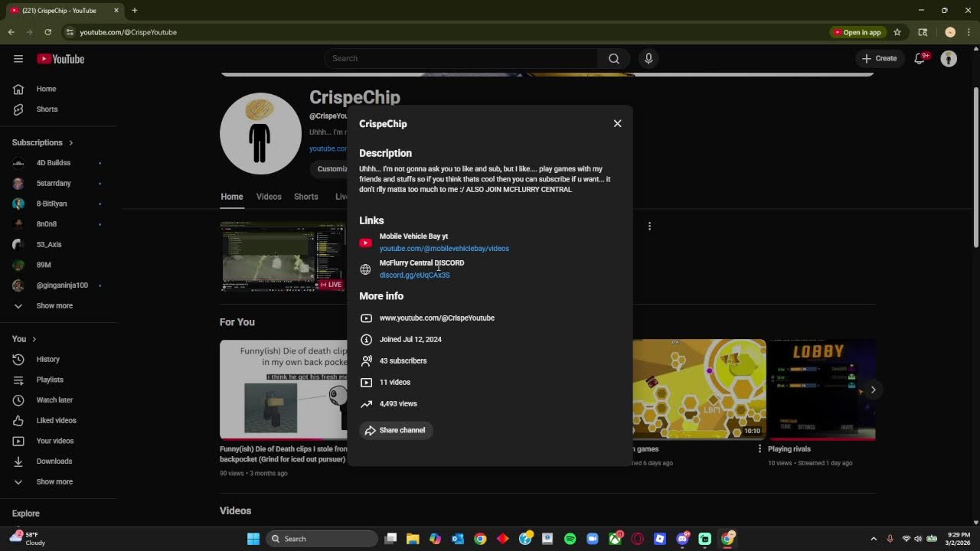Open the Windows Start menu

click(253, 539)
